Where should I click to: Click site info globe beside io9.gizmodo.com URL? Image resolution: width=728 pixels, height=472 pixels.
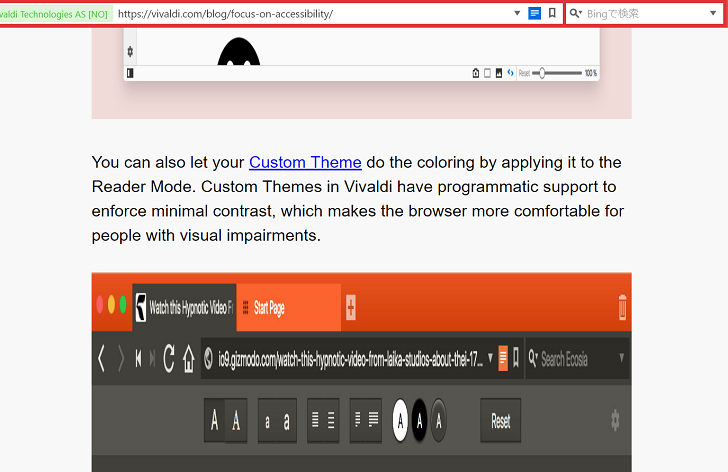208,359
